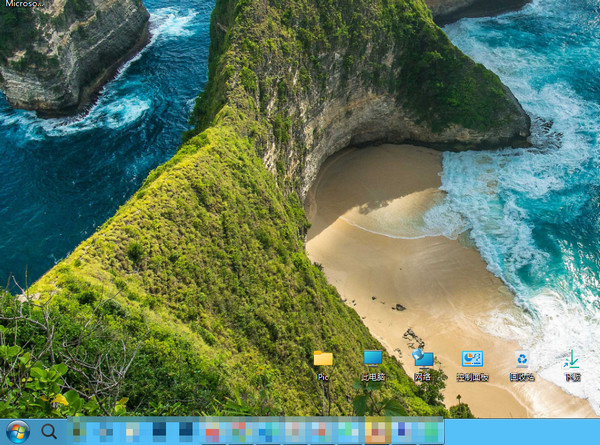600x445 pixels.
Task: Click the "回收站" text label
Action: click(x=522, y=377)
